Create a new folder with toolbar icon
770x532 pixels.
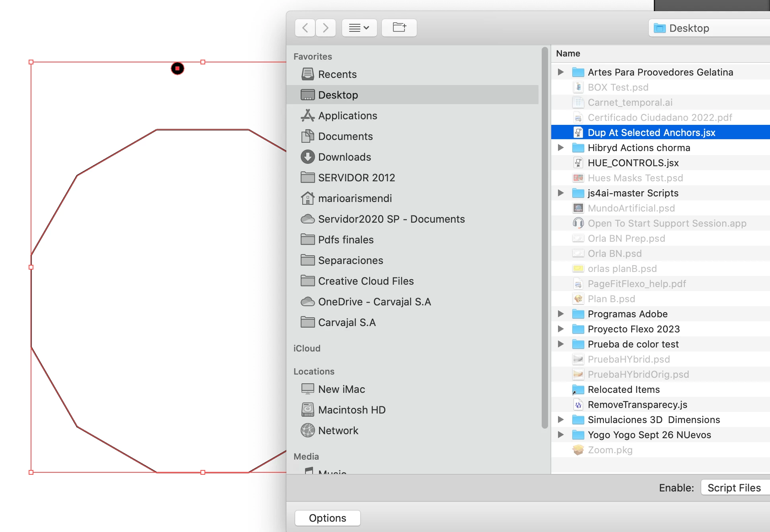pyautogui.click(x=399, y=28)
